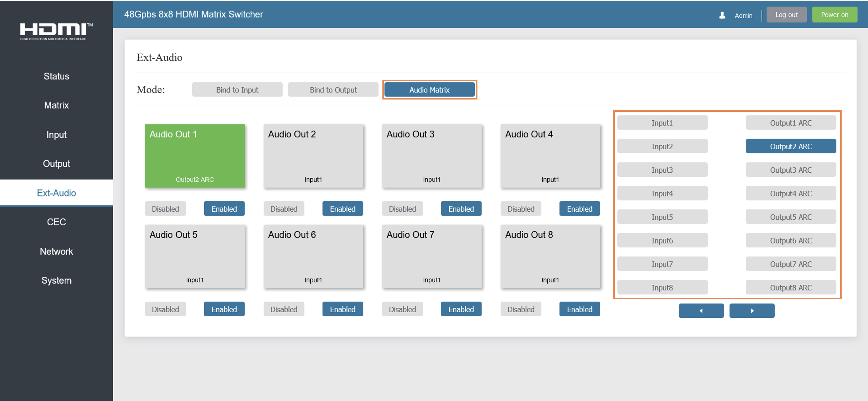Image resolution: width=868 pixels, height=401 pixels.
Task: Select Output5 ARC source
Action: click(791, 217)
